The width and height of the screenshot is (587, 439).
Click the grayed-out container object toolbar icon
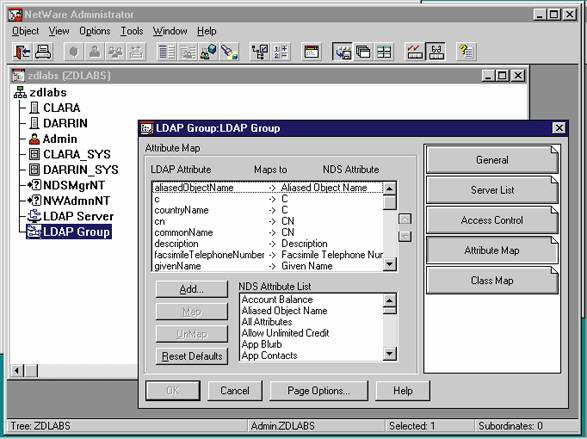[136, 52]
